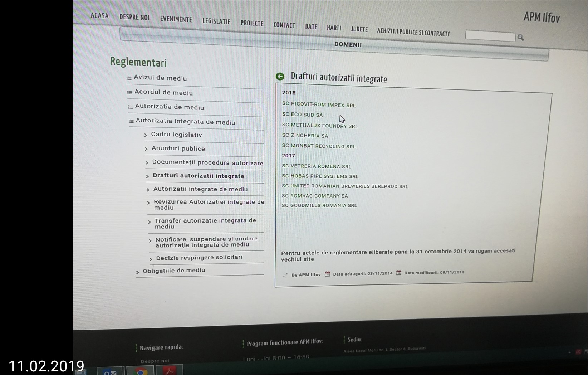
Task: Open the JUDETE menu item
Action: coord(359,29)
